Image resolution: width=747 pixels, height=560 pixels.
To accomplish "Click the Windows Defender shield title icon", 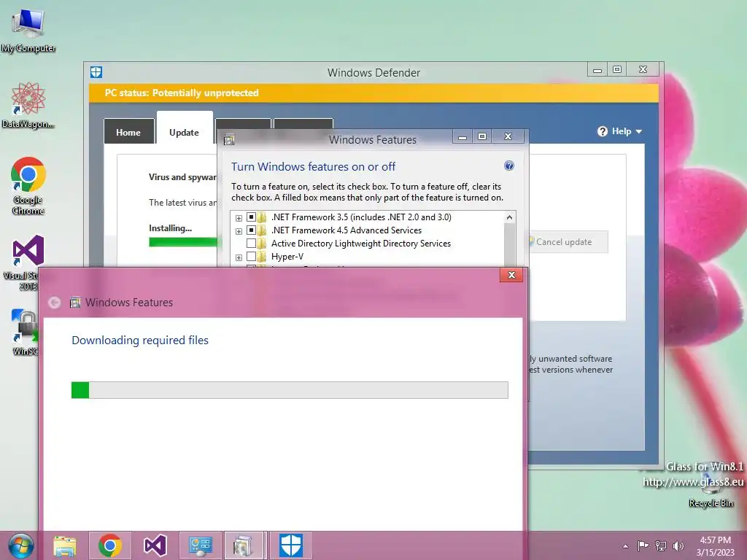I will pos(96,72).
